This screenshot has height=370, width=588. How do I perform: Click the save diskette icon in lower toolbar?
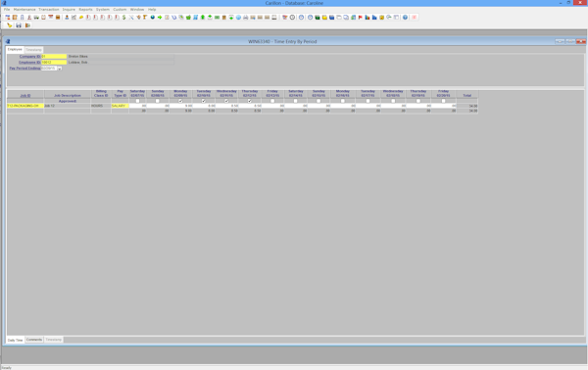(19, 25)
